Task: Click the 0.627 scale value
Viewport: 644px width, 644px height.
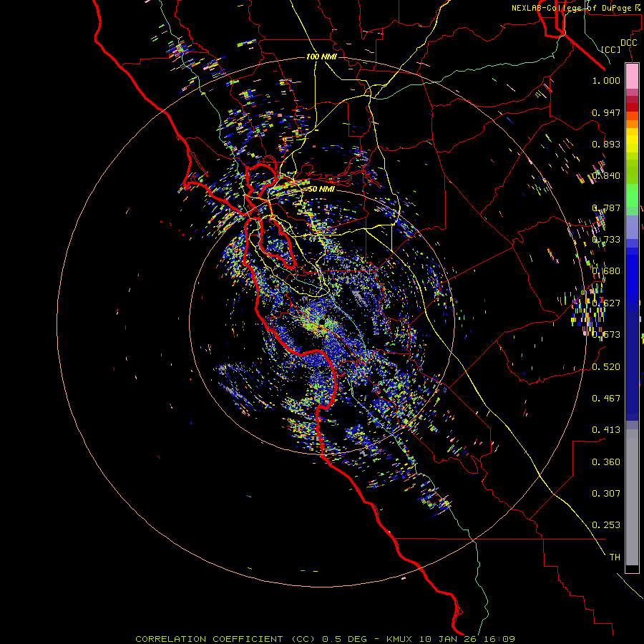Action: (606, 303)
